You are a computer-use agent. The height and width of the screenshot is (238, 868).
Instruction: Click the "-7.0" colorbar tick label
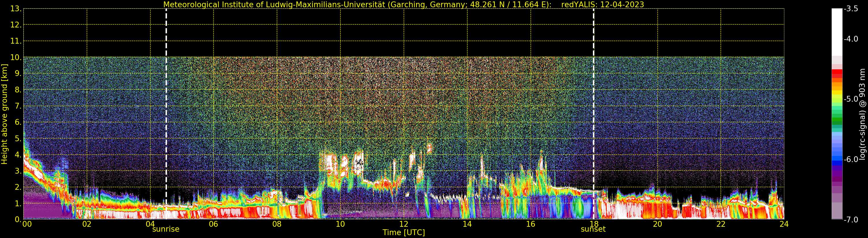coord(851,220)
